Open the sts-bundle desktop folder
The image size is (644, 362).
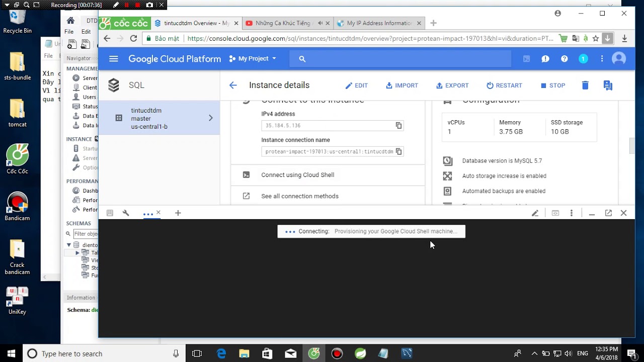(17, 66)
